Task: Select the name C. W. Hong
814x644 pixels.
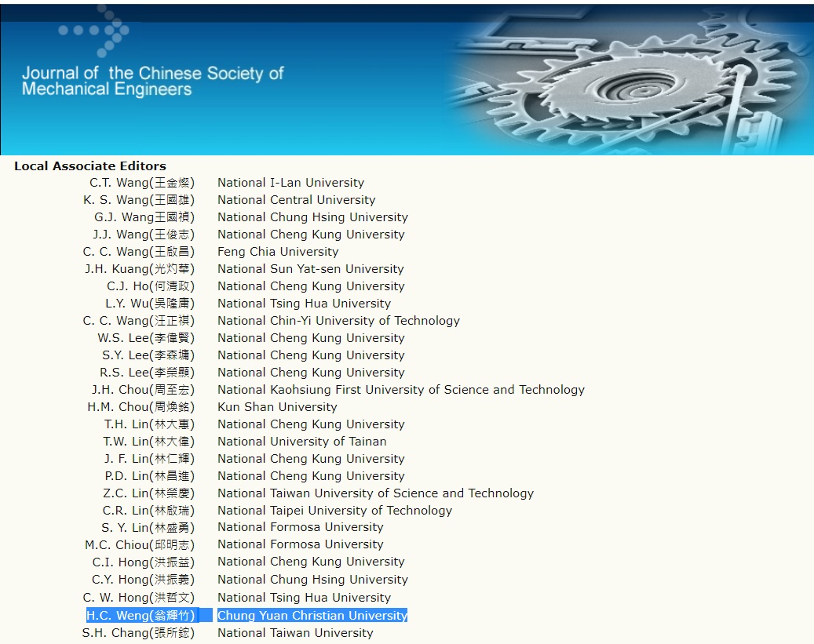Action: (139, 598)
